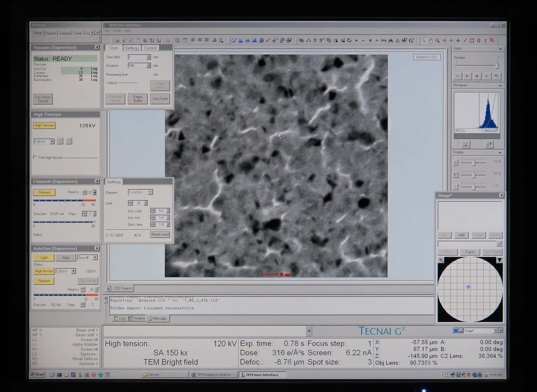
Task: Switch to the Control tab
Action: [150, 48]
